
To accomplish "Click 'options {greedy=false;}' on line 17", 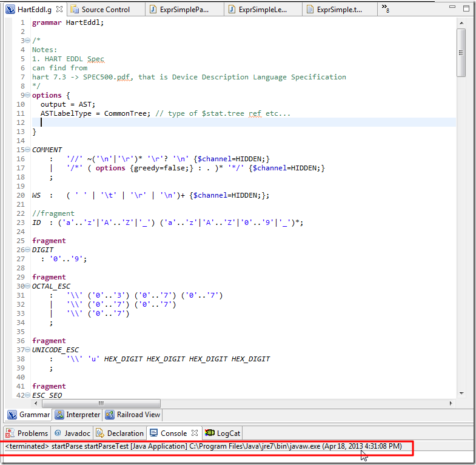I will pos(144,168).
